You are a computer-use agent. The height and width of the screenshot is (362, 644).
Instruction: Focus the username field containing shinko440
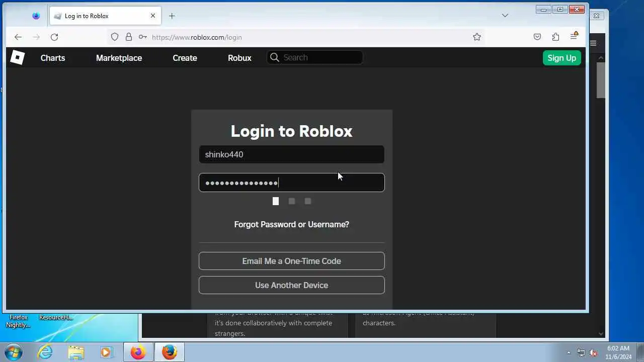tap(291, 154)
